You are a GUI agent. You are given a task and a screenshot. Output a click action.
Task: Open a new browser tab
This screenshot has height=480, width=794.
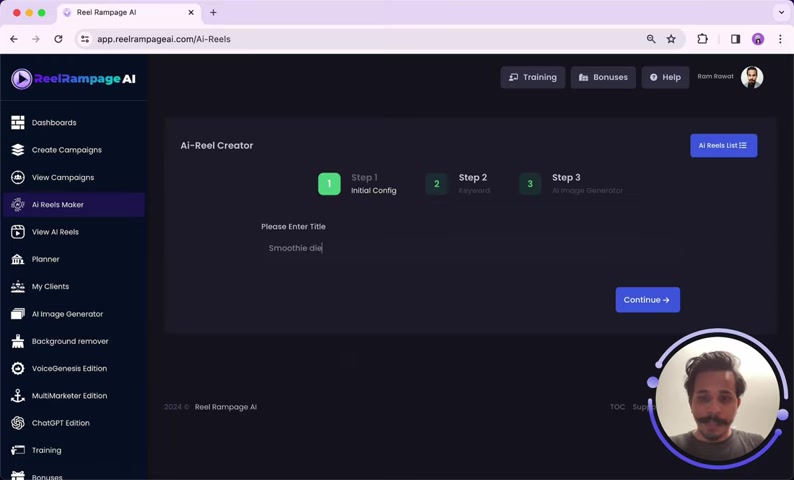213,12
